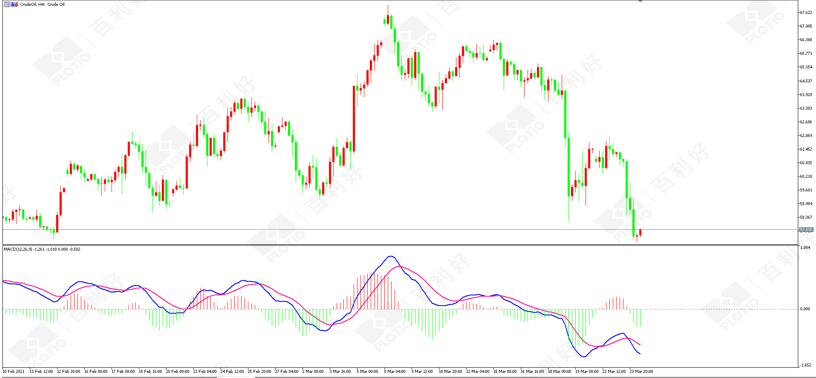Click the 62.069 price scale value
Viewport: 816px width, 378px height.
pyautogui.click(x=806, y=135)
